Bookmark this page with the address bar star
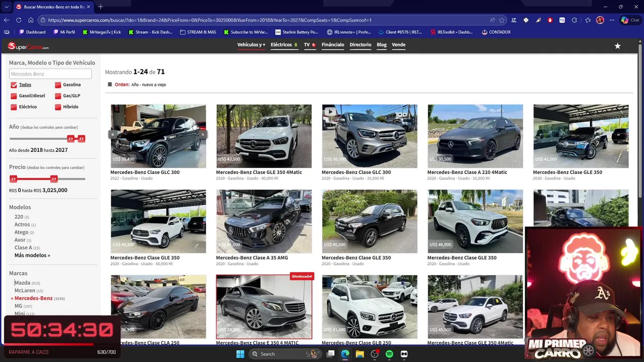The image size is (644, 362). tap(502, 20)
